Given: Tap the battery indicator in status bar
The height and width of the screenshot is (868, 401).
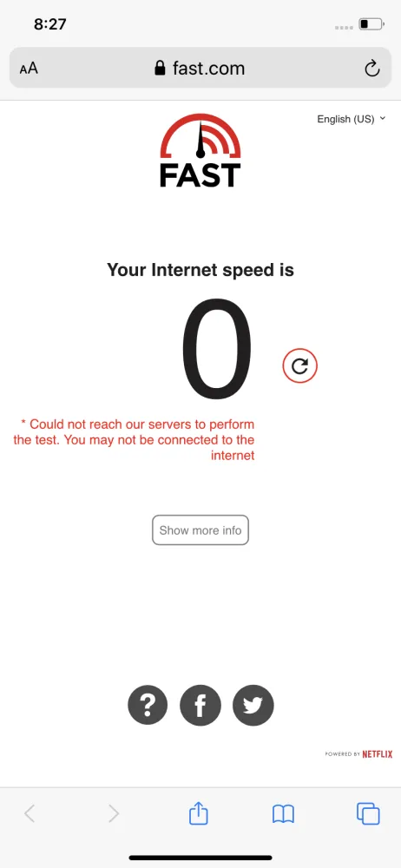Looking at the screenshot, I should click(371, 24).
